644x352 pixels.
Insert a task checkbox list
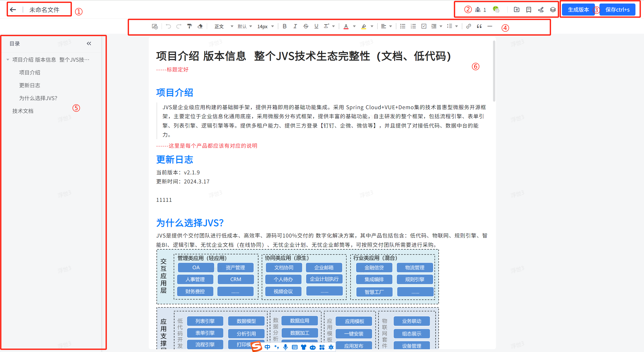424,26
